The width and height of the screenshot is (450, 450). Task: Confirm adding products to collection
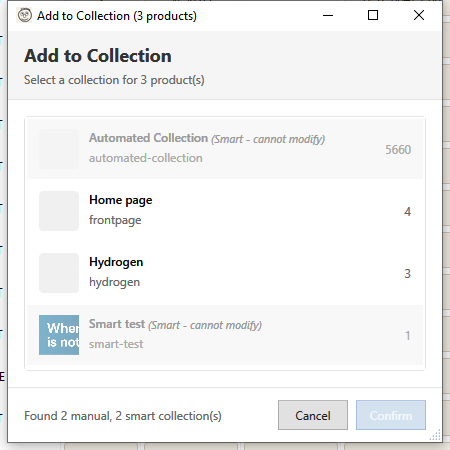391,415
